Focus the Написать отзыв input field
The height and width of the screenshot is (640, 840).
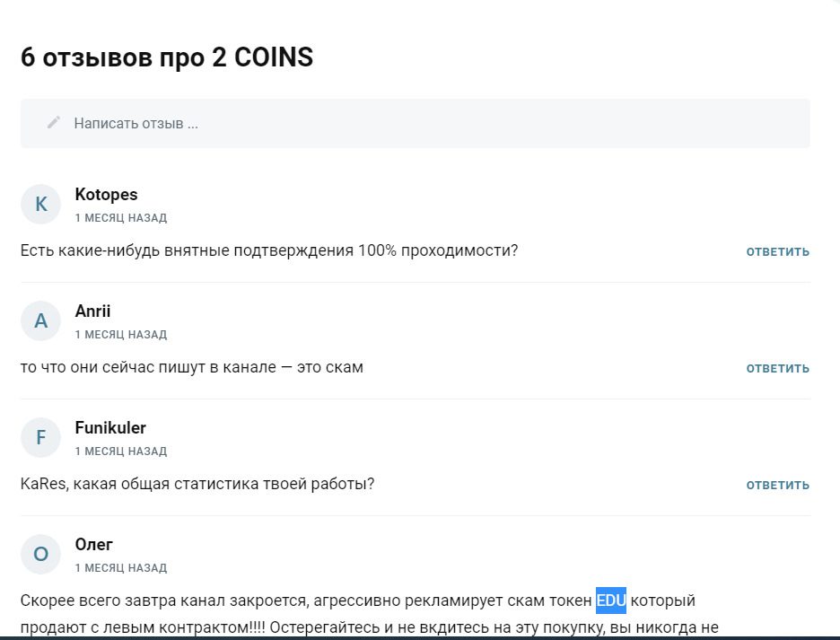416,123
